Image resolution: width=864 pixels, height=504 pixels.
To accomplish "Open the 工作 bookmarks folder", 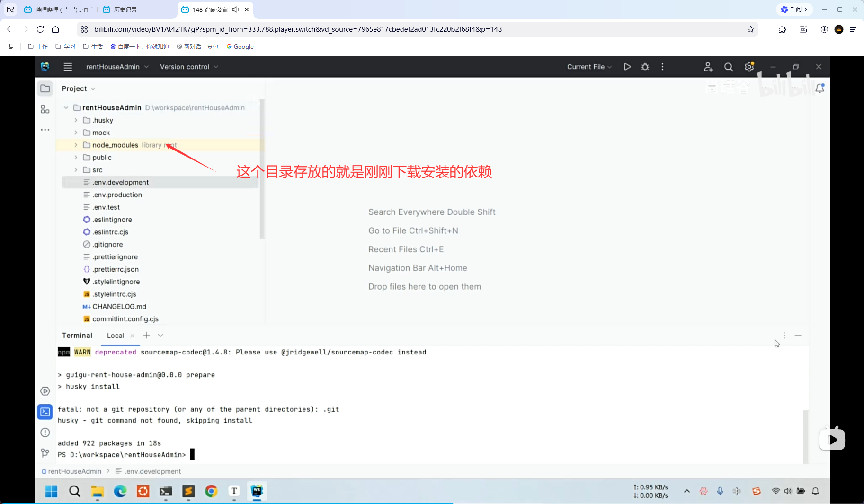I will pyautogui.click(x=38, y=46).
